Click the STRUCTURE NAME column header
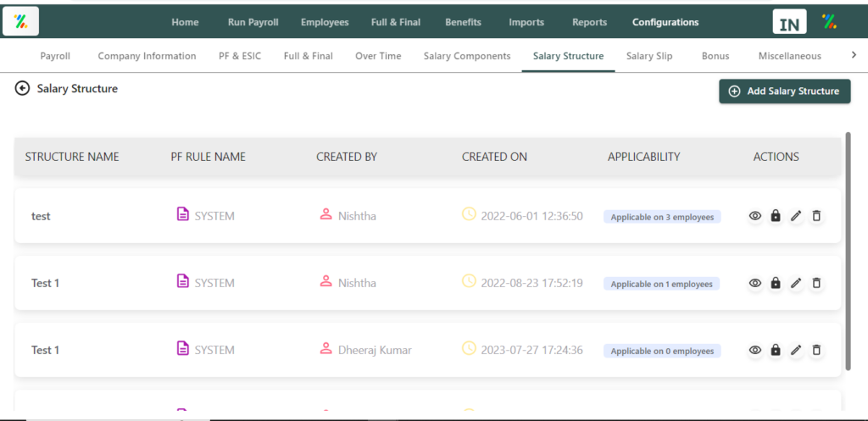The image size is (868, 421). click(72, 157)
